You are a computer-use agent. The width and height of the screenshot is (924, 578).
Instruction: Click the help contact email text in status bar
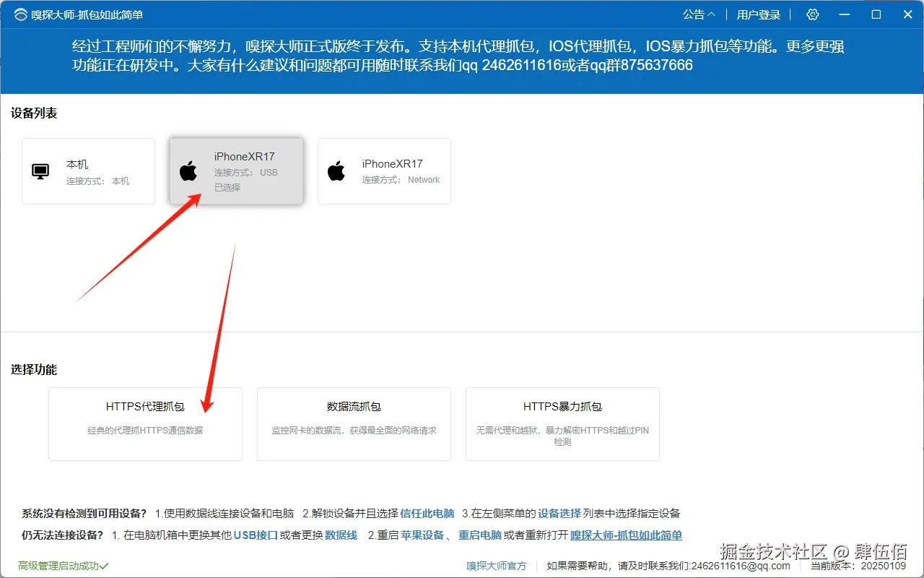668,566
